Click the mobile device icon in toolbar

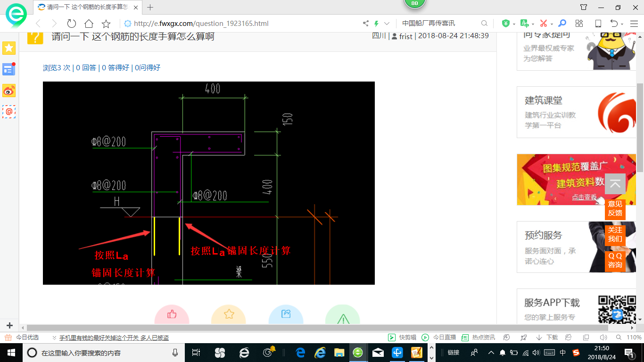click(598, 24)
